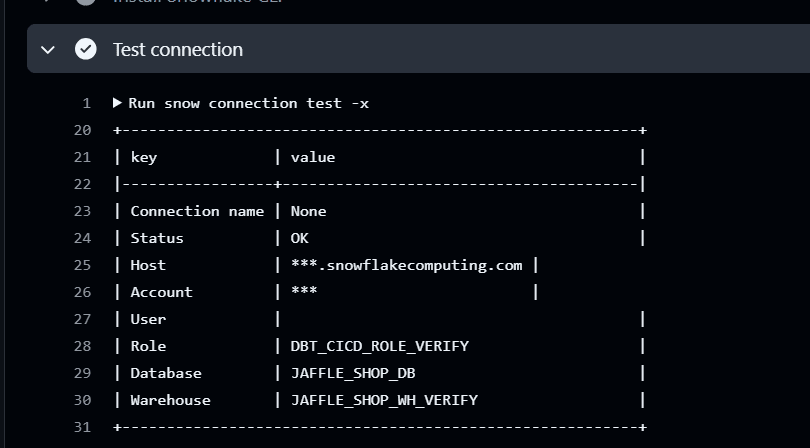810x448 pixels.
Task: Click the partially visible step above Test connection
Action: [x=198, y=2]
